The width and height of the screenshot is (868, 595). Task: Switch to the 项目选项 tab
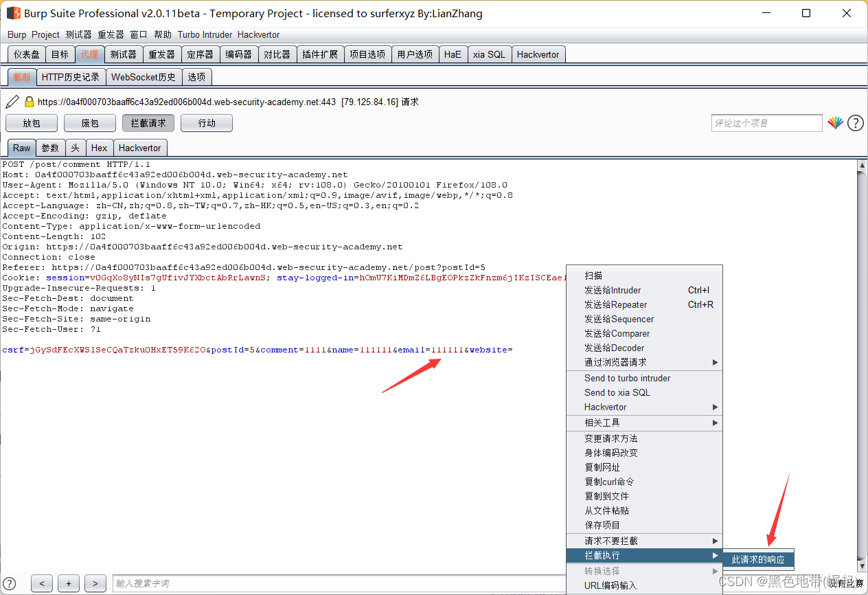(367, 54)
